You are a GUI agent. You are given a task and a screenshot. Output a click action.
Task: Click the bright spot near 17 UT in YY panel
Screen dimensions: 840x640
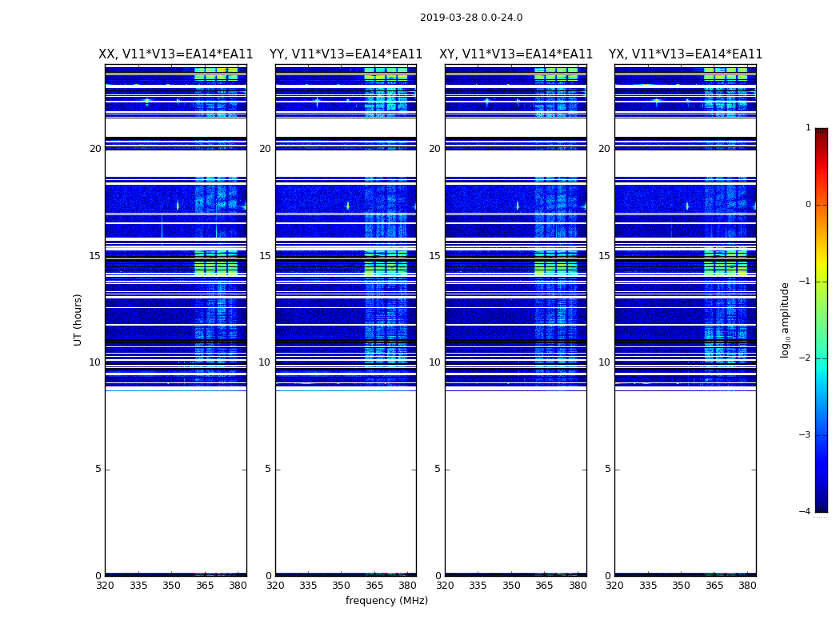(x=348, y=206)
